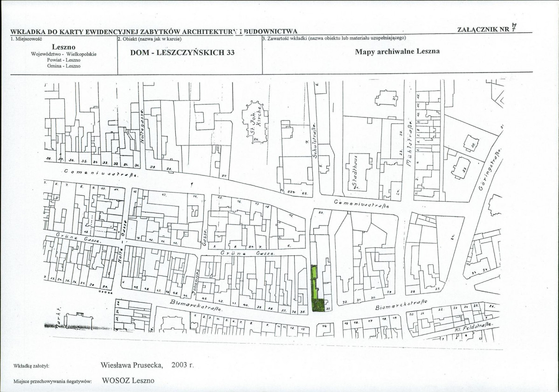
Task: Select "Wiesława Prusecka, 2003 r." author text
Action: pos(147,365)
